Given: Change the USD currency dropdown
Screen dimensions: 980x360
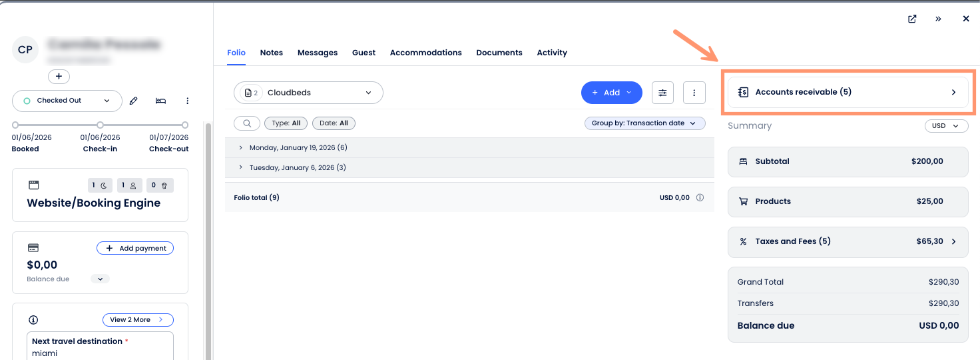Looking at the screenshot, I should click(x=946, y=126).
